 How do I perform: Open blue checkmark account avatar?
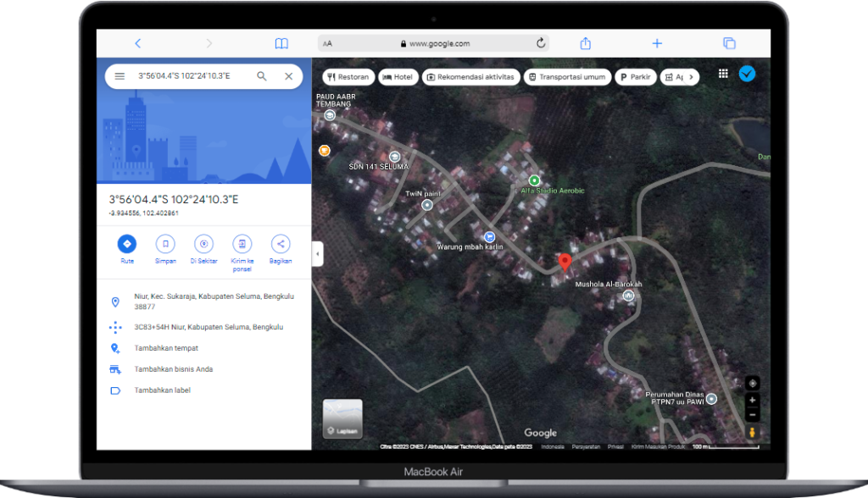click(x=747, y=74)
